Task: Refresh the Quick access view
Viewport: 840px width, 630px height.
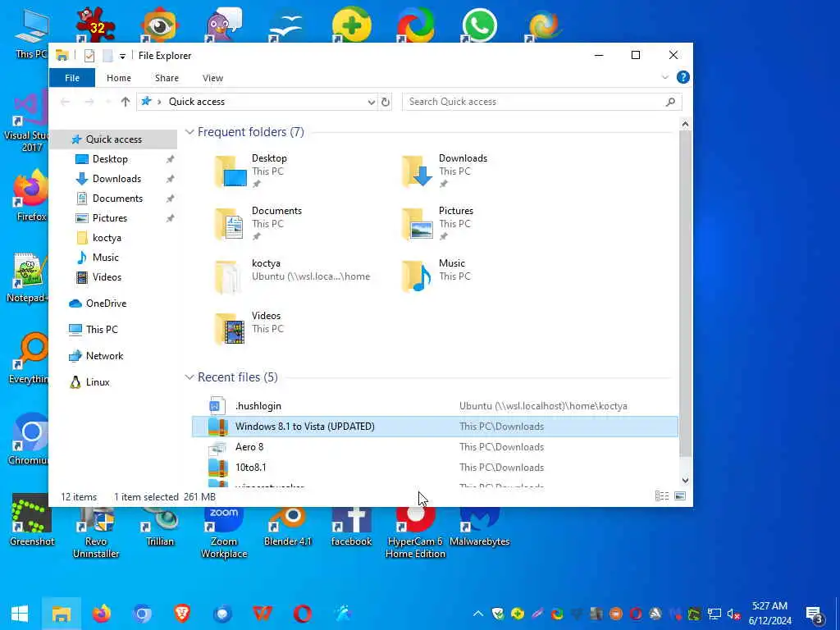Action: [386, 102]
